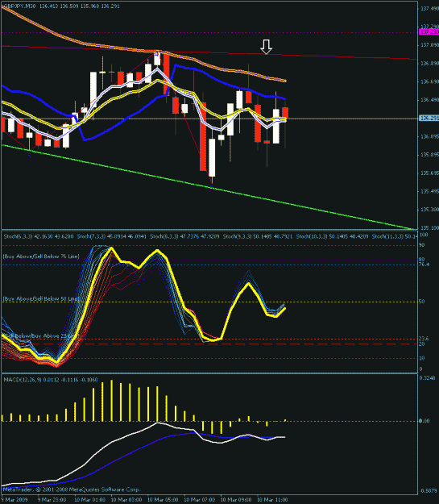Click the 135.100 price axis value
The image size is (439, 504).
(429, 228)
